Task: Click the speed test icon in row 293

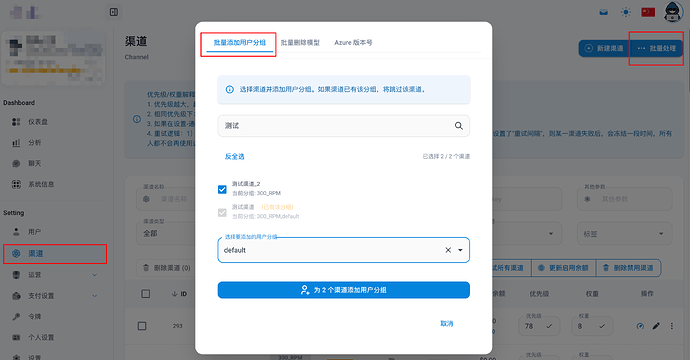Action: click(640, 326)
